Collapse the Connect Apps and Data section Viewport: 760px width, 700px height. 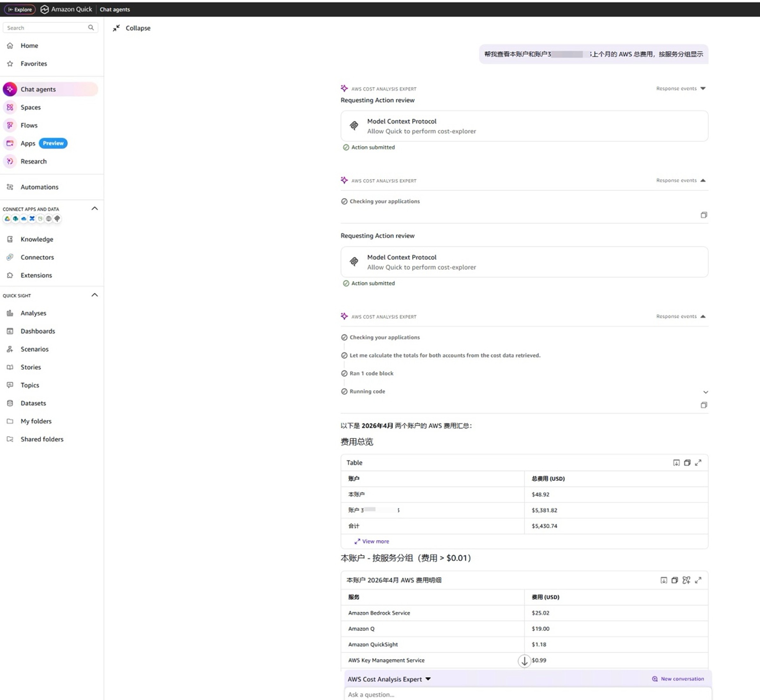click(95, 209)
